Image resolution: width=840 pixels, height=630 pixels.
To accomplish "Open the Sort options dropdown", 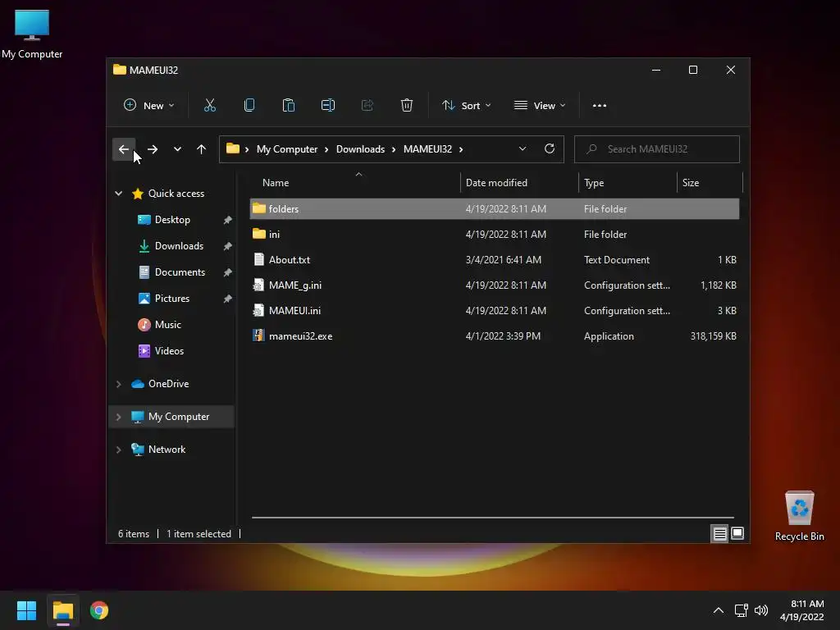I will [x=466, y=106].
